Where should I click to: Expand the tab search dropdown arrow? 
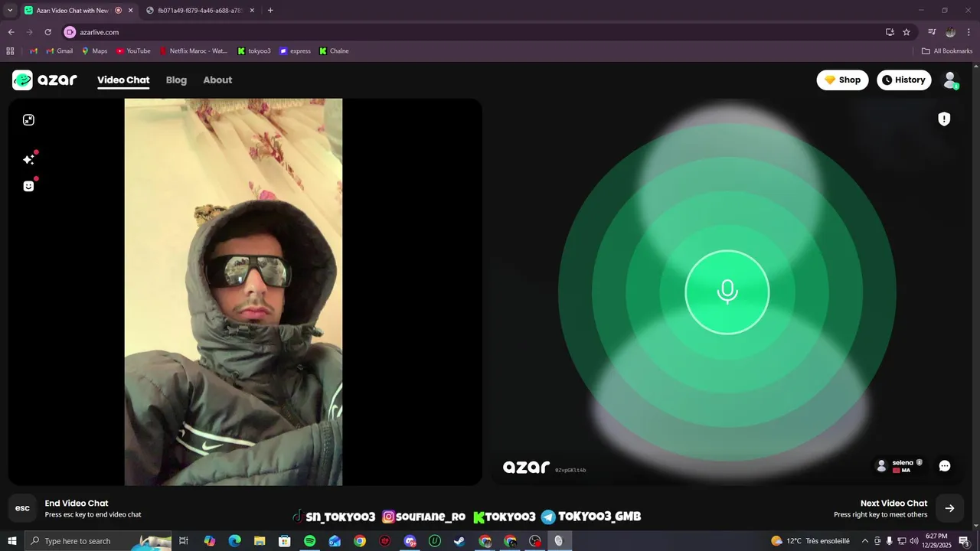[x=10, y=10]
